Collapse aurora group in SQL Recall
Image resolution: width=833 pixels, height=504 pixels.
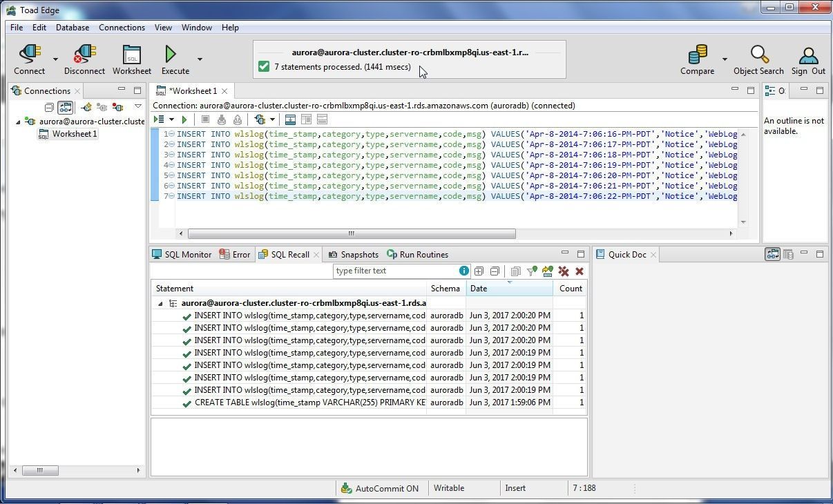click(160, 303)
